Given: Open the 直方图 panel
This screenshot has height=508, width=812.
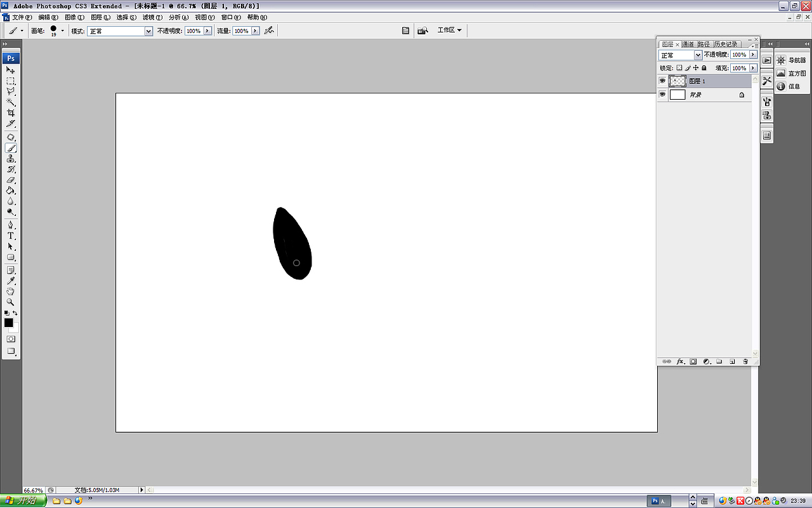Looking at the screenshot, I should [x=791, y=74].
